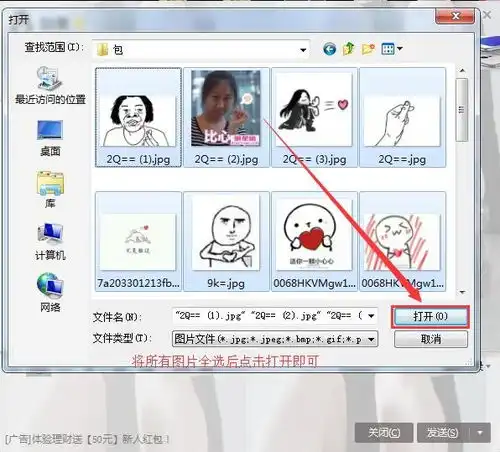Click the 取消 cancel button
500x452 pixels.
431,339
